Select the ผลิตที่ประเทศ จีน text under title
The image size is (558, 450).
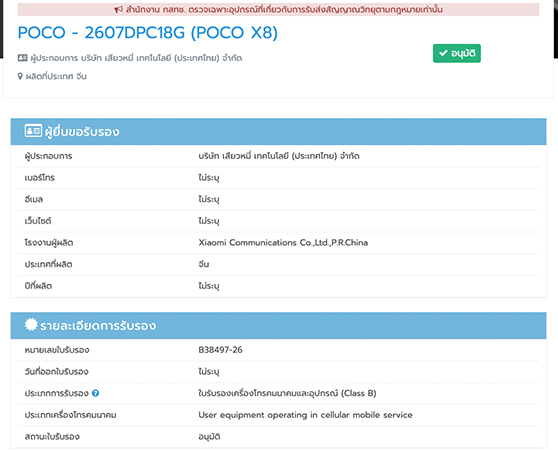(56, 76)
